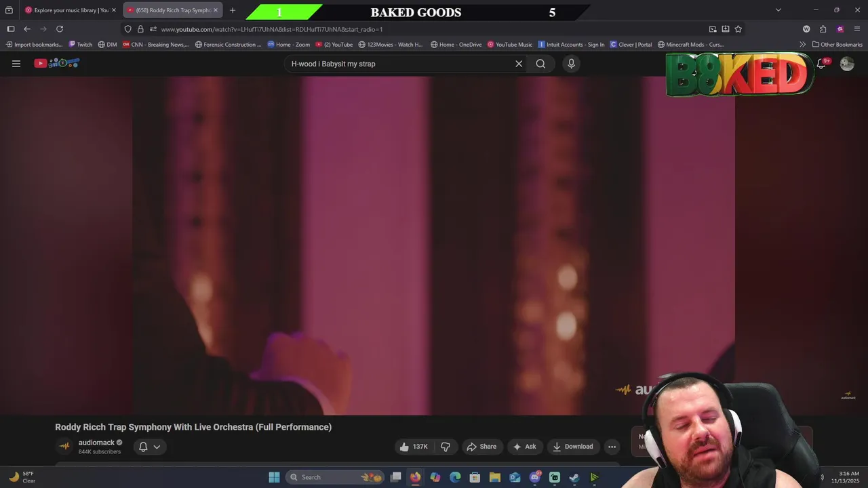The image size is (868, 488).
Task: Open tracking protection shield icon
Action: [127, 29]
